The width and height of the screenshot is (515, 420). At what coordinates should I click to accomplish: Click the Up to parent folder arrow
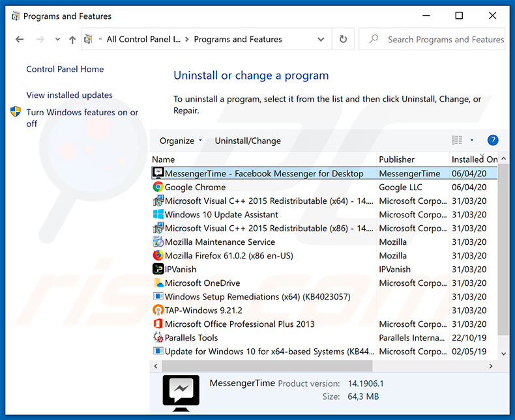[72, 40]
